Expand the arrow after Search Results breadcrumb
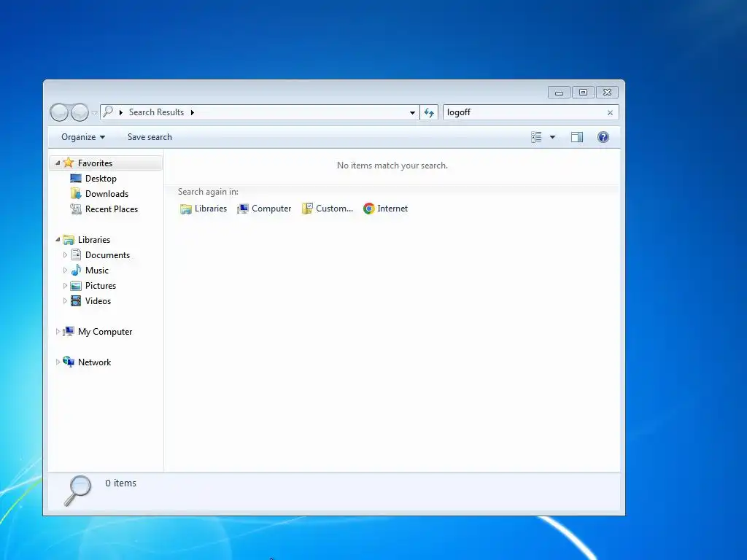 [193, 112]
